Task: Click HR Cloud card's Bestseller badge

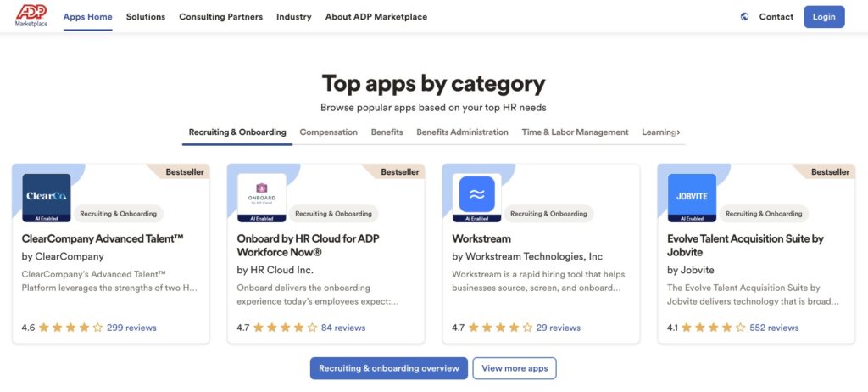Action: 395,172
